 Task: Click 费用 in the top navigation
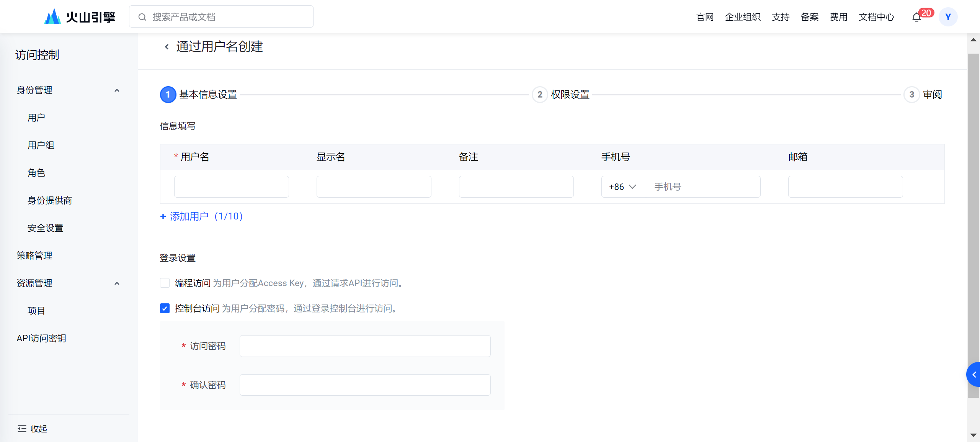pos(838,17)
